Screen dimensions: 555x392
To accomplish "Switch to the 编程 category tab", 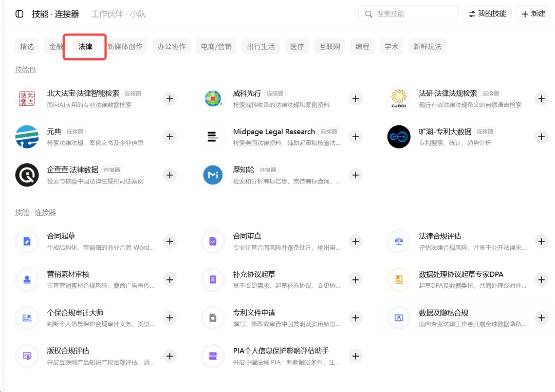I will point(362,46).
